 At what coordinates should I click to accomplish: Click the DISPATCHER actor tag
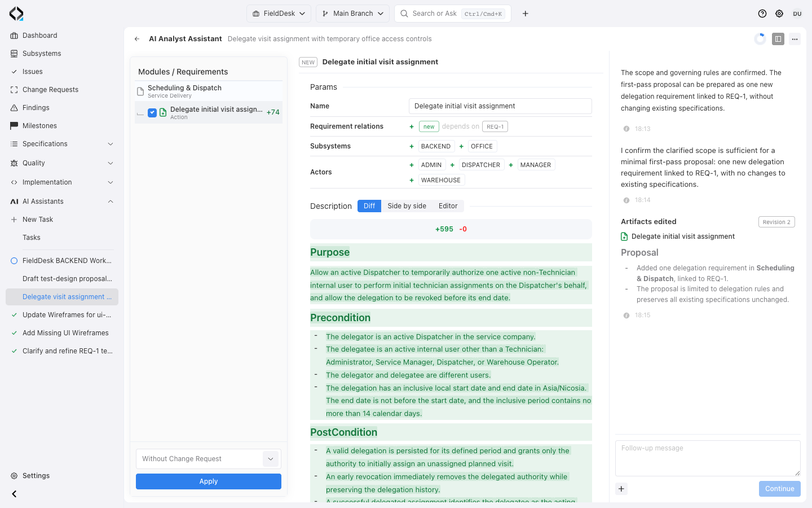pyautogui.click(x=481, y=165)
